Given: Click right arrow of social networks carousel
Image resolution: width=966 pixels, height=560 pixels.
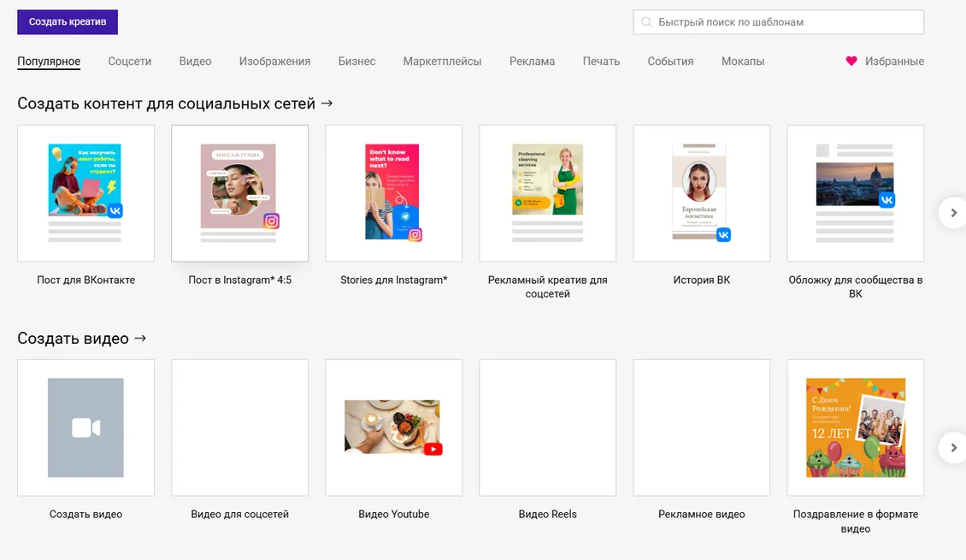Looking at the screenshot, I should pos(952,213).
